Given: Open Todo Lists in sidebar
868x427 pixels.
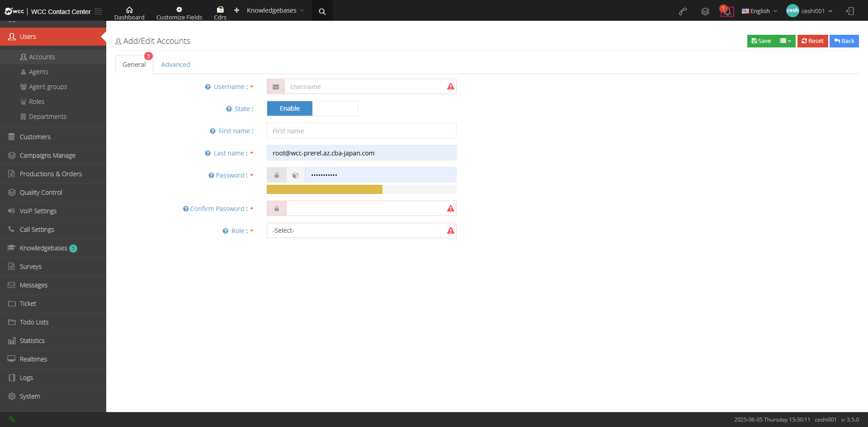Looking at the screenshot, I should (x=53, y=322).
